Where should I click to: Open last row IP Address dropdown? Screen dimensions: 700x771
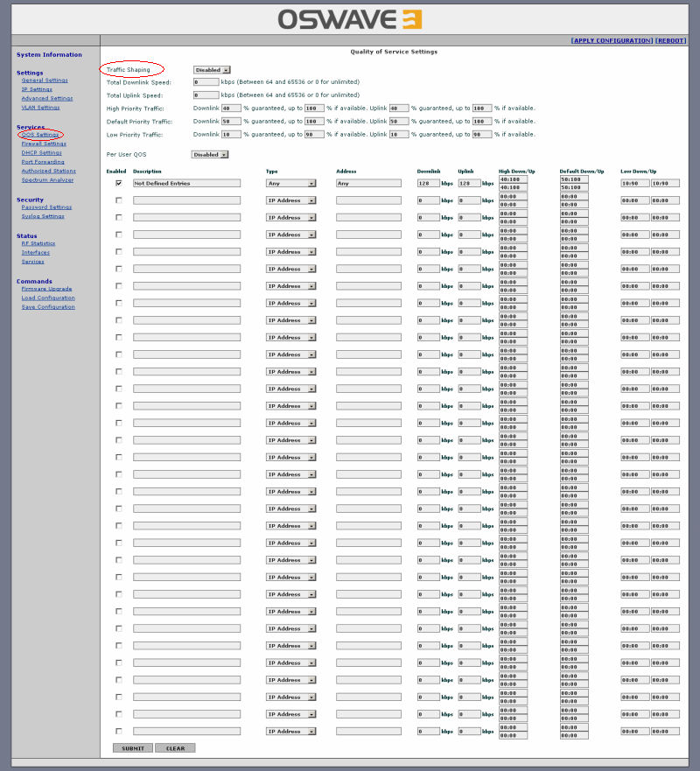click(x=291, y=731)
